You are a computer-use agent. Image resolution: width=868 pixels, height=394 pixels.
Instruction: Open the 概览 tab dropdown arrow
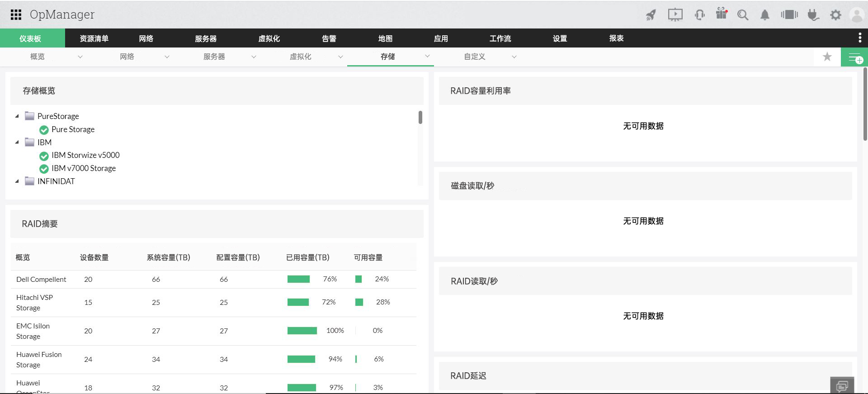tap(80, 57)
